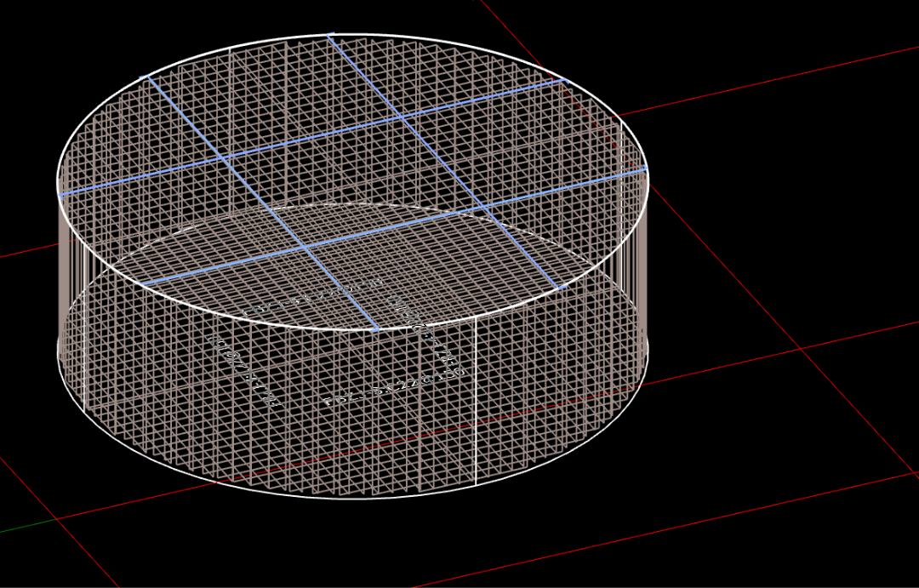Select the FBZJ-4:C22@150 label text
This screenshot has width=919, height=588.
[x=312, y=296]
